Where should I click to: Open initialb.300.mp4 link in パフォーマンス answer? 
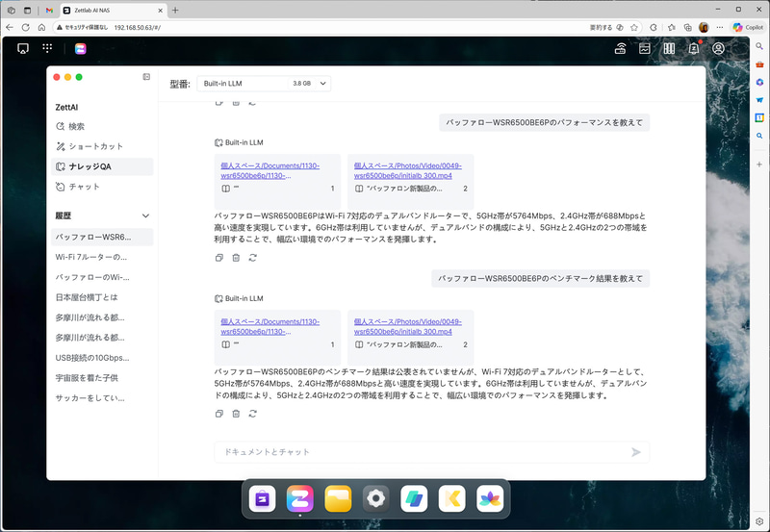(407, 171)
